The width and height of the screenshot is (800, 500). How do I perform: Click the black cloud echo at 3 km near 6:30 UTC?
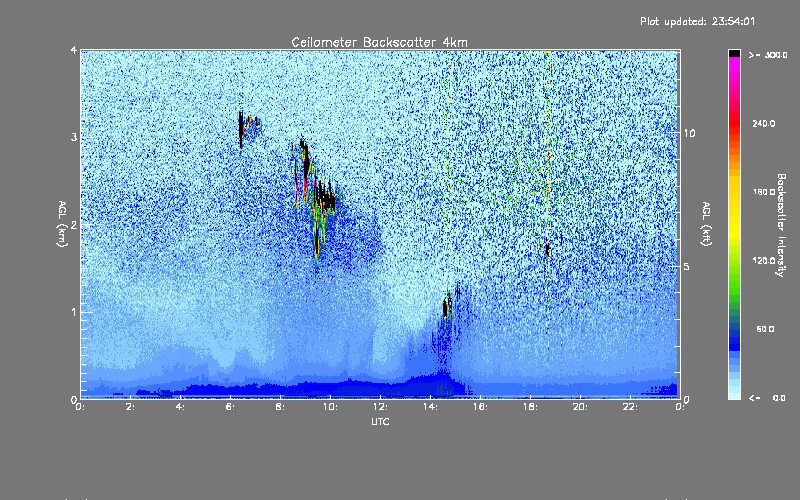coord(241,129)
